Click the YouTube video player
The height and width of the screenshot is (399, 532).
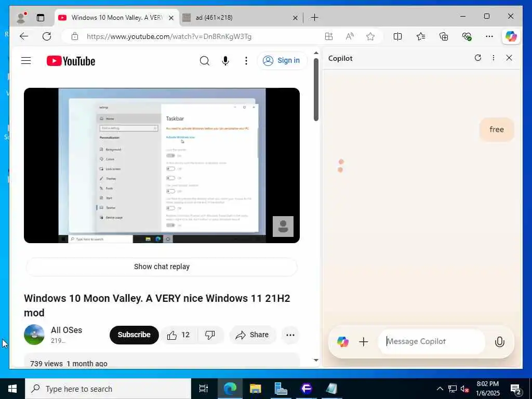point(162,165)
